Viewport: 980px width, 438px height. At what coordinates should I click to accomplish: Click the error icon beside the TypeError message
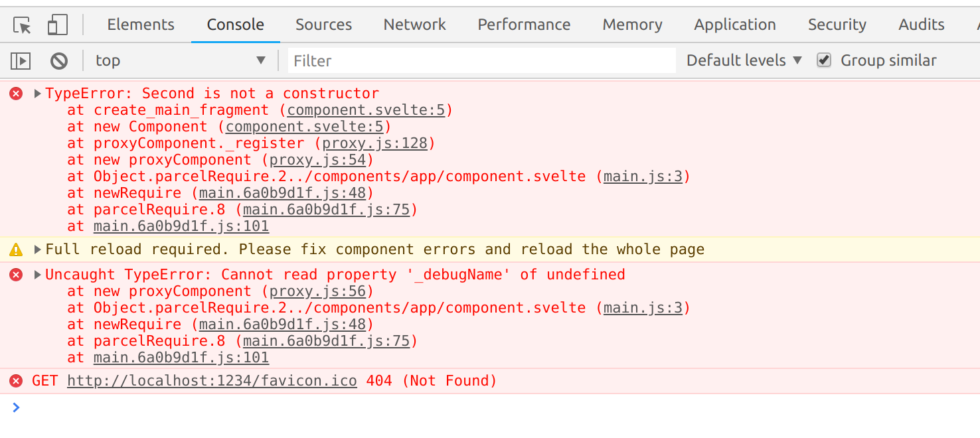(15, 93)
